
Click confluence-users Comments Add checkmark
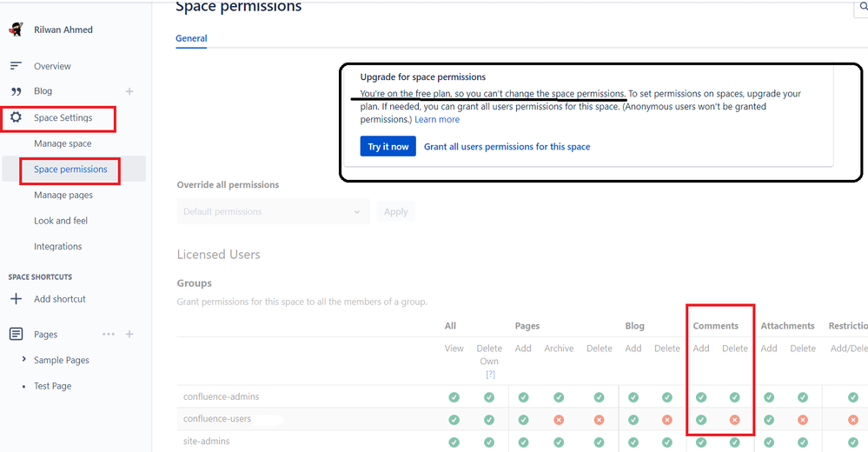pyautogui.click(x=701, y=420)
